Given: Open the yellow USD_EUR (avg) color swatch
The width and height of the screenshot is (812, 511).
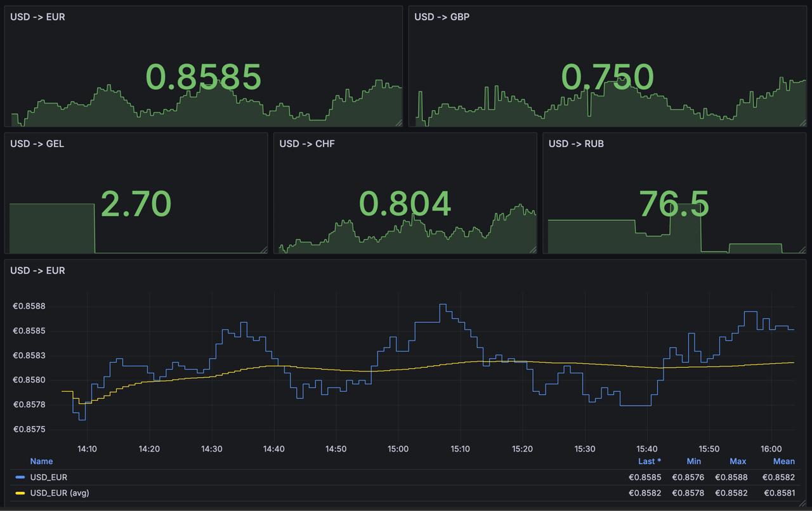Looking at the screenshot, I should 21,493.
